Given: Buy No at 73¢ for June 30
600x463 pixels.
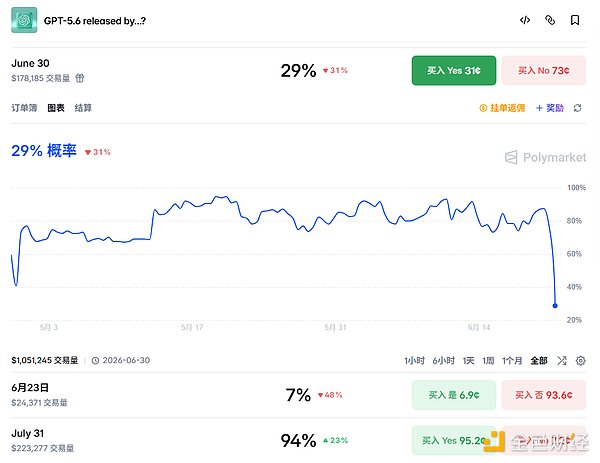Looking at the screenshot, I should pos(544,70).
